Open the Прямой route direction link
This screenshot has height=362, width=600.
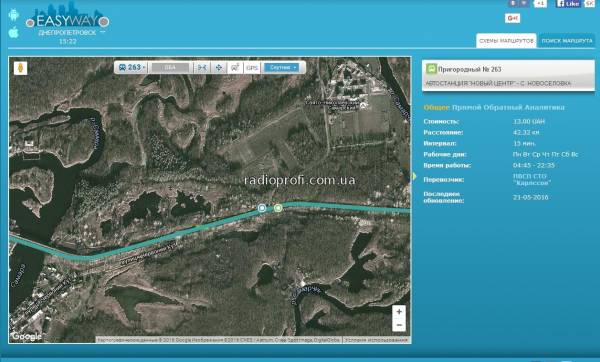tap(466, 108)
